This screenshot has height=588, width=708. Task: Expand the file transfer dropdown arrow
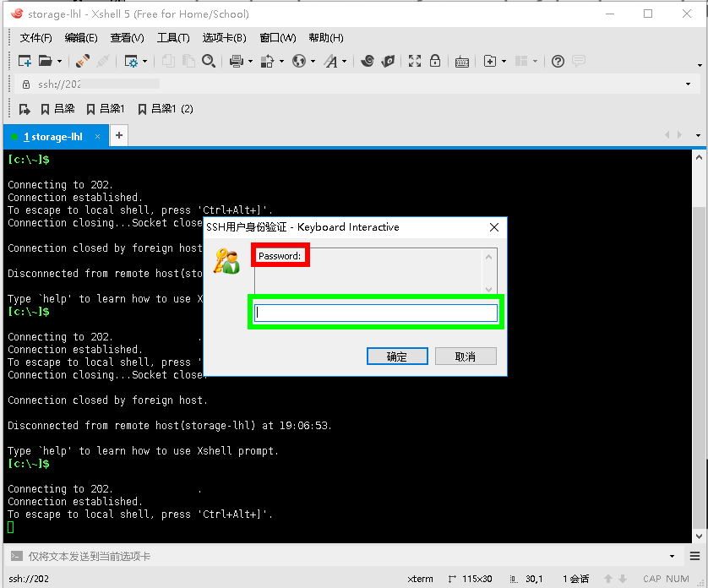(281, 62)
